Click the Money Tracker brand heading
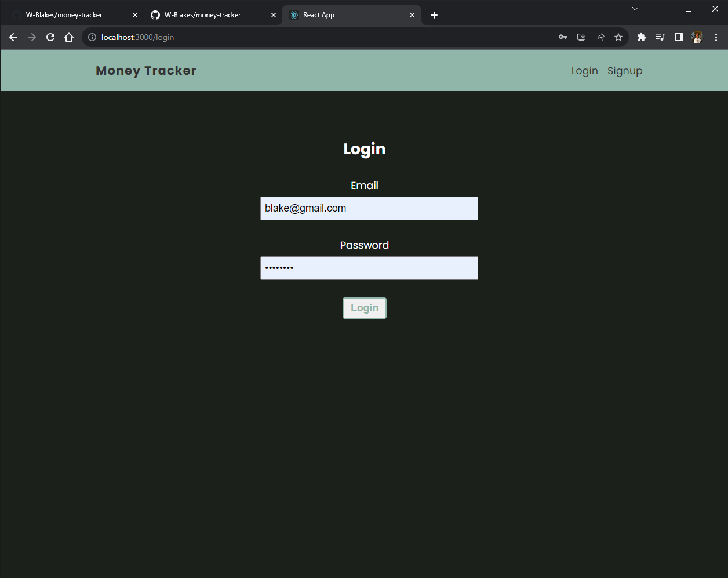The width and height of the screenshot is (728, 578). coord(145,70)
